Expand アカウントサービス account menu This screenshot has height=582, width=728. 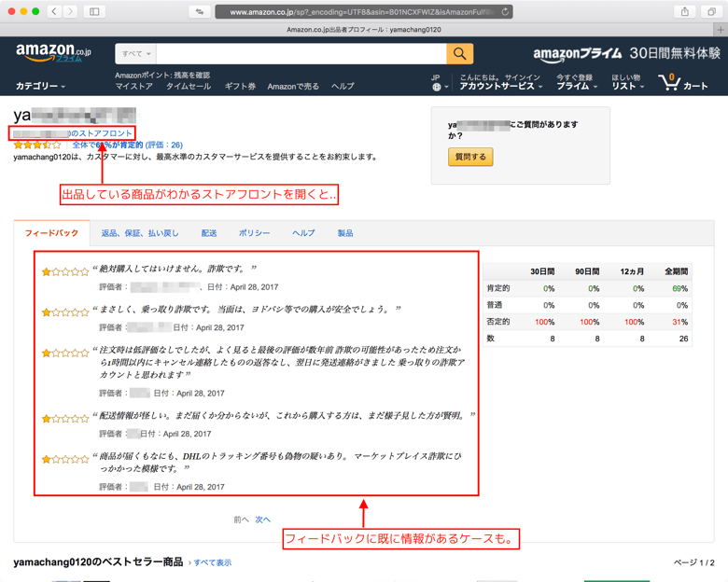click(x=500, y=86)
